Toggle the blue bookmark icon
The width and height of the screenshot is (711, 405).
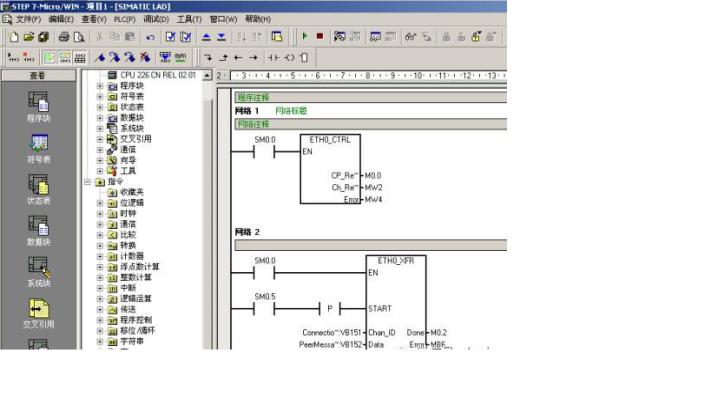[101, 58]
